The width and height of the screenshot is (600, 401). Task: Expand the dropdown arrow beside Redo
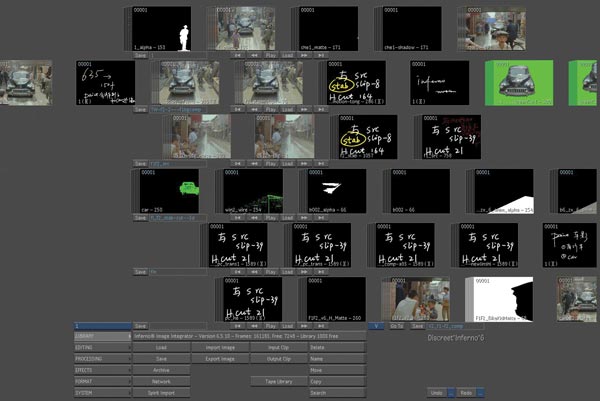(482, 393)
